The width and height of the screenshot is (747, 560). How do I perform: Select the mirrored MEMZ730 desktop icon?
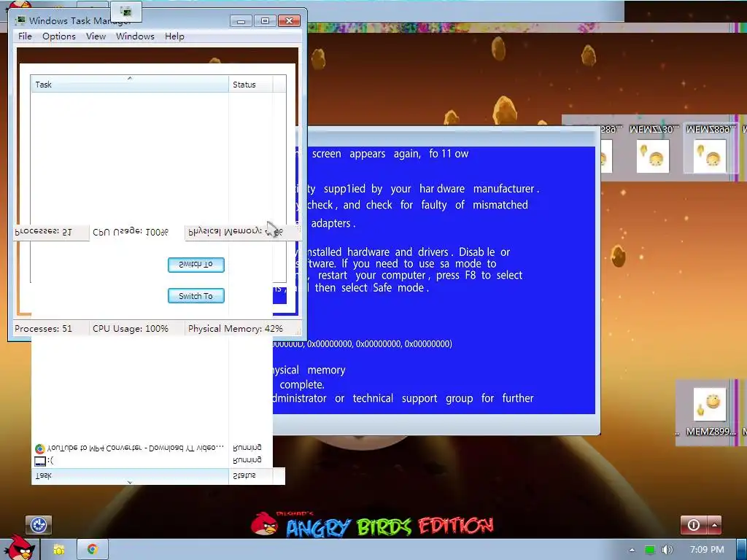[x=653, y=149]
